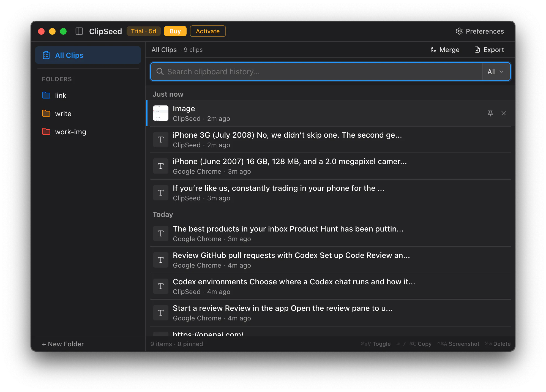Click text icon of iPhone June 2007 clip

161,166
